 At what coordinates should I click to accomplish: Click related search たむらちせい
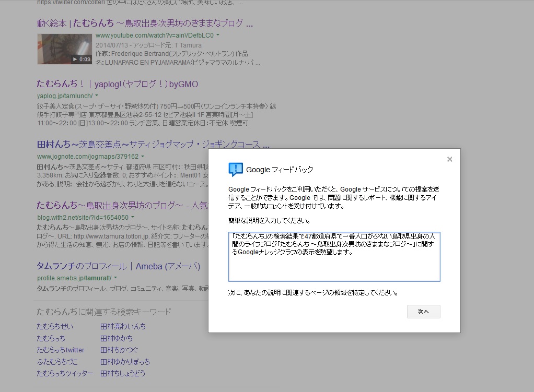(55, 326)
